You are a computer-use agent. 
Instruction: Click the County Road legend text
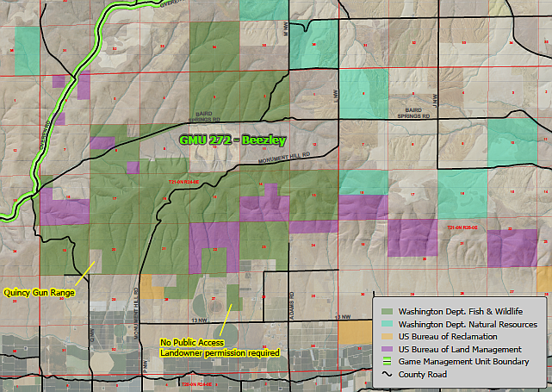(421, 375)
